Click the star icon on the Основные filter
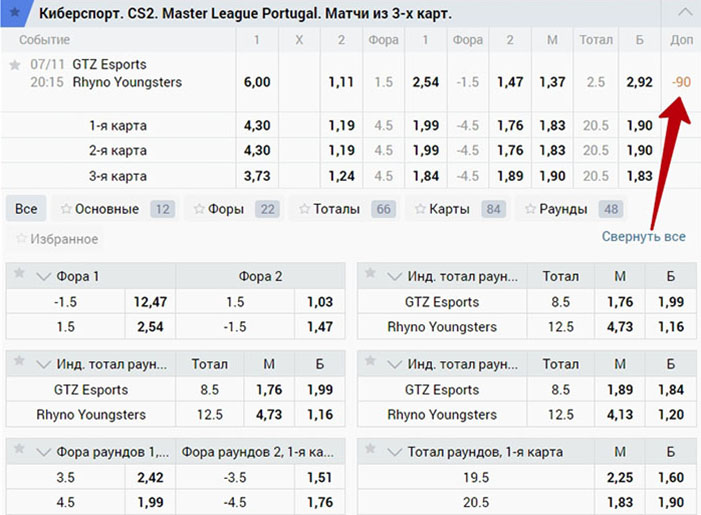This screenshot has width=701, height=515. [67, 209]
